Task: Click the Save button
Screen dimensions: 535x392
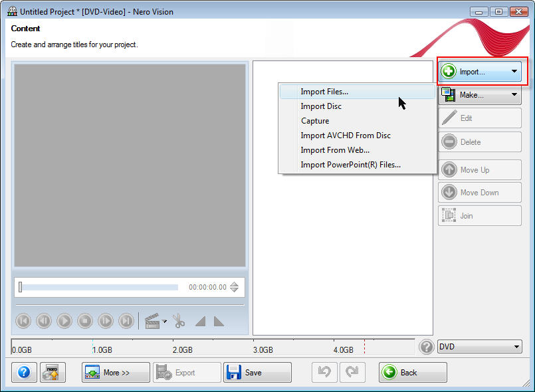Action: [x=257, y=372]
